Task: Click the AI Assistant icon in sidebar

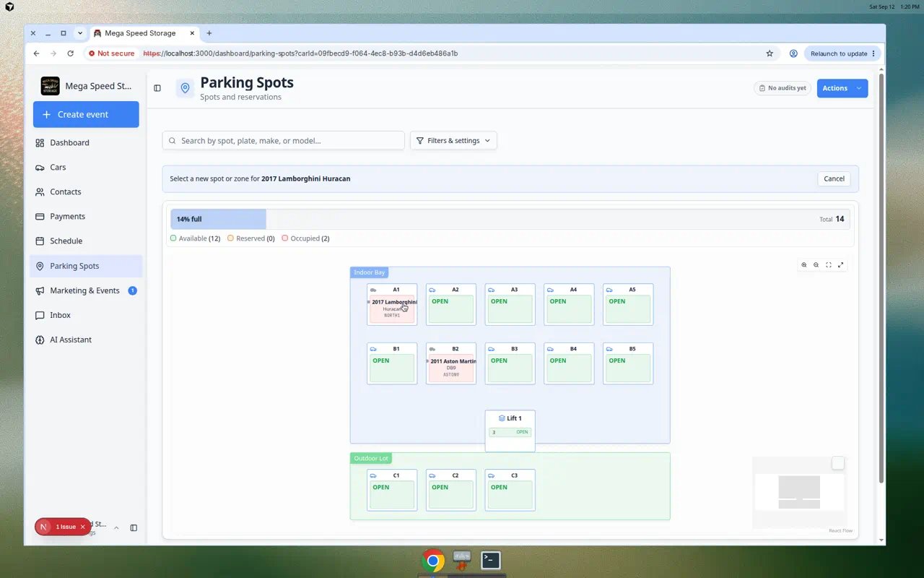Action: click(x=40, y=340)
